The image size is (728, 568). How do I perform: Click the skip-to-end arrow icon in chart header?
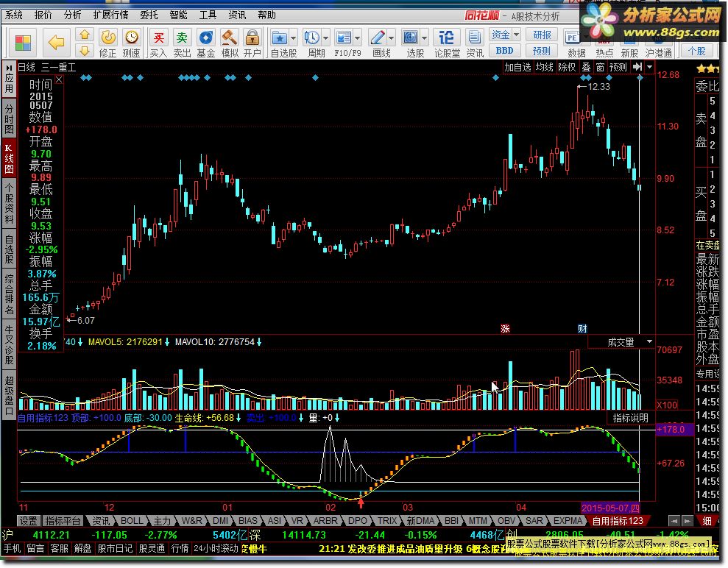[637, 67]
